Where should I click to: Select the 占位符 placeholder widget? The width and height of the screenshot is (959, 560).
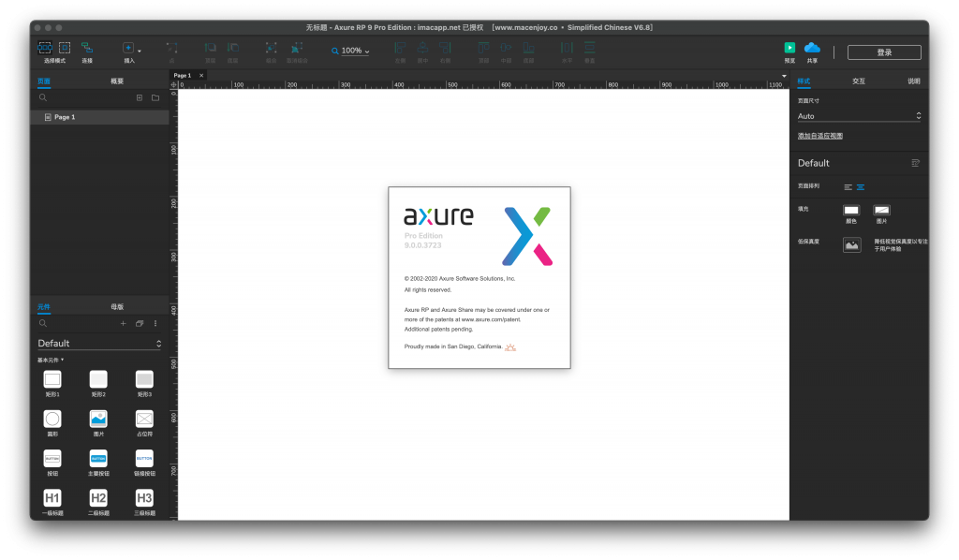pyautogui.click(x=144, y=419)
